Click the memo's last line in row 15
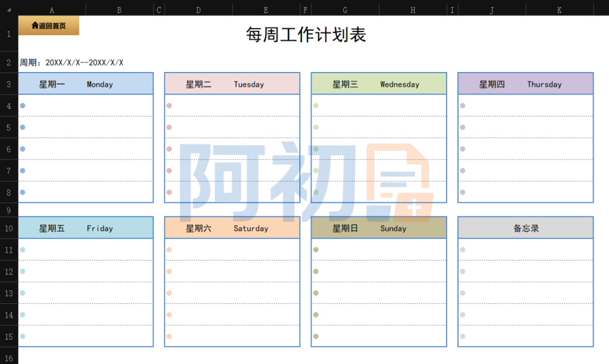609x364 pixels. [x=526, y=336]
